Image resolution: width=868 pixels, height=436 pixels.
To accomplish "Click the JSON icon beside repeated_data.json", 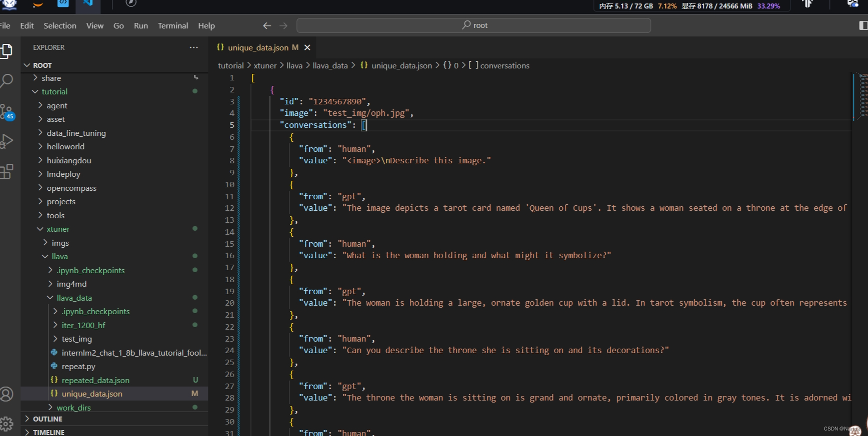I will click(54, 380).
